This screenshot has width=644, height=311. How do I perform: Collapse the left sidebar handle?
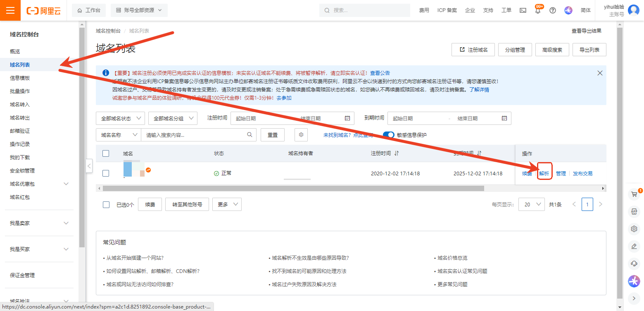[x=89, y=166]
